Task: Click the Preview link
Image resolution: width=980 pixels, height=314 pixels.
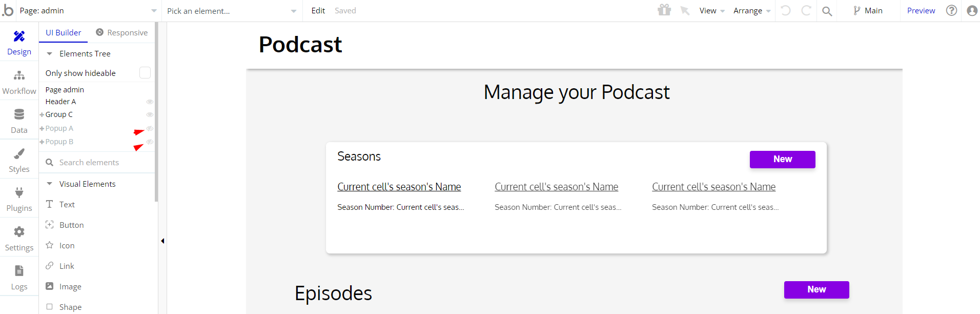Action: [921, 11]
